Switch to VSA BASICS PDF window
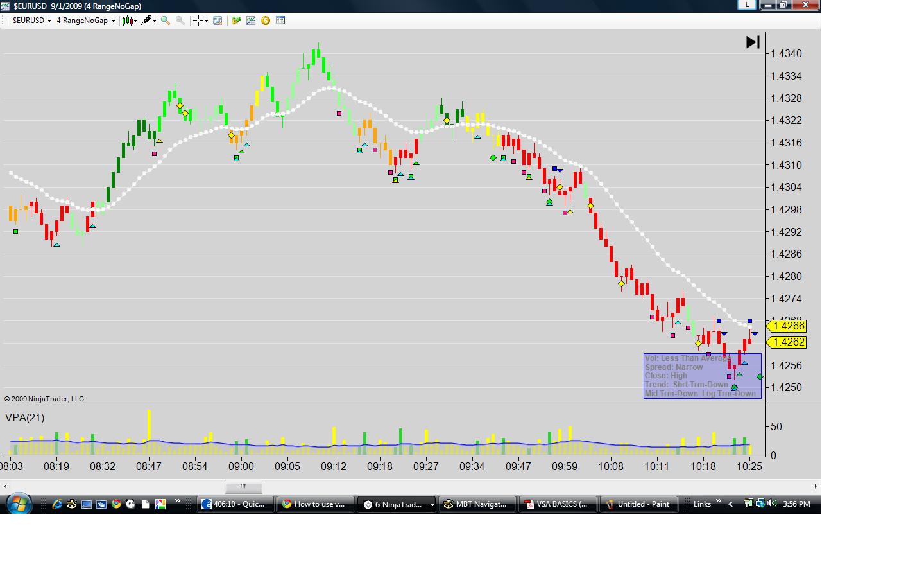Viewport: 924px width, 578px height. (558, 504)
